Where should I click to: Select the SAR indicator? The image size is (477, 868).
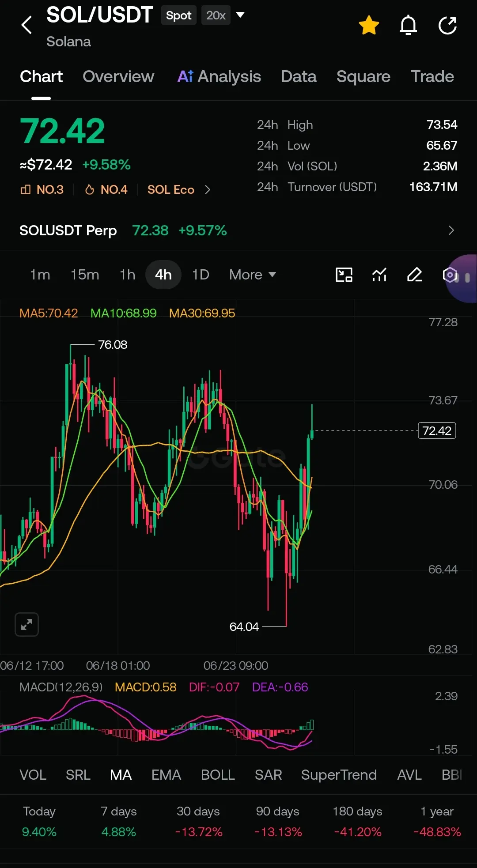[268, 775]
